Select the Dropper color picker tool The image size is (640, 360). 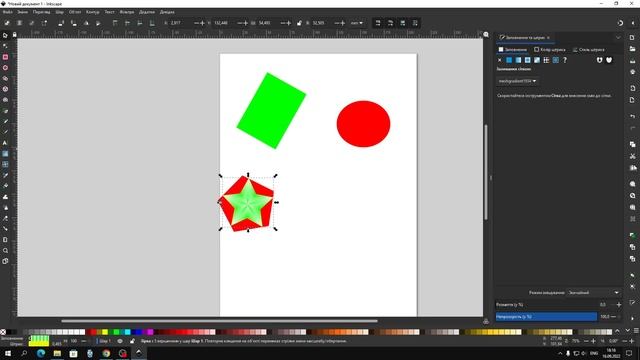5,175
